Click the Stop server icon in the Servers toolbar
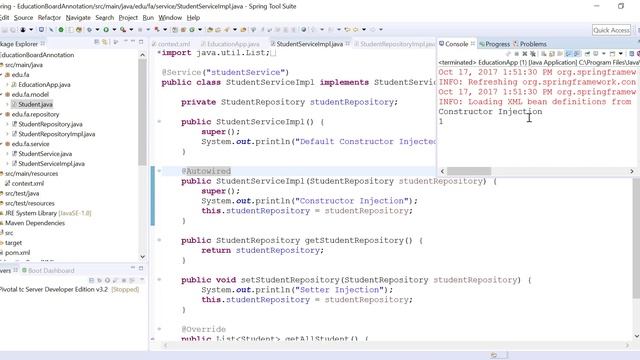 click(124, 280)
